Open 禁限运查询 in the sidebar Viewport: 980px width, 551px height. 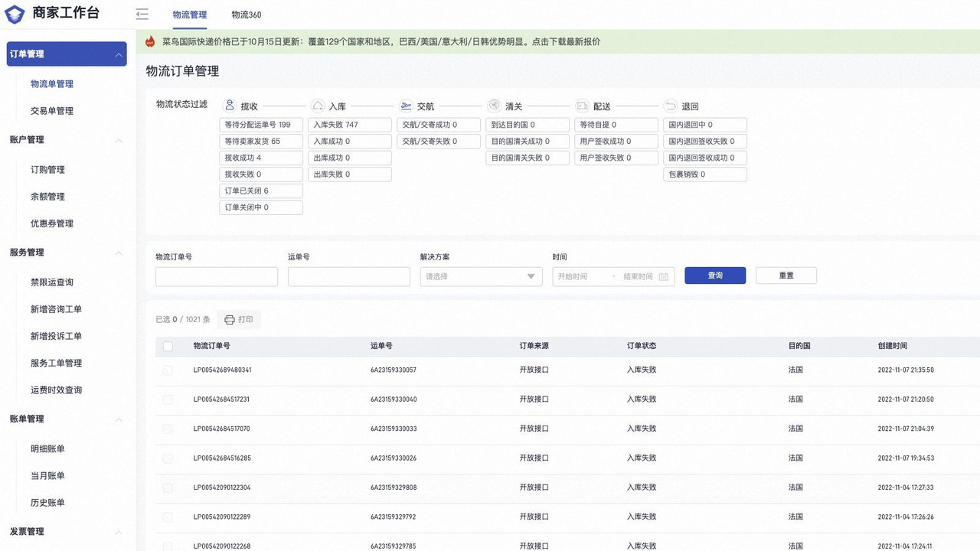point(52,282)
